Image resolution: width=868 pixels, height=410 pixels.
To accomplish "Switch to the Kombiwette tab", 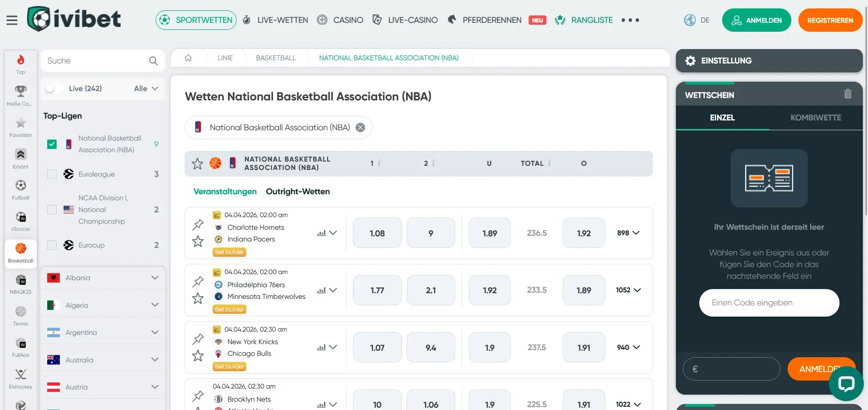I will pyautogui.click(x=816, y=118).
